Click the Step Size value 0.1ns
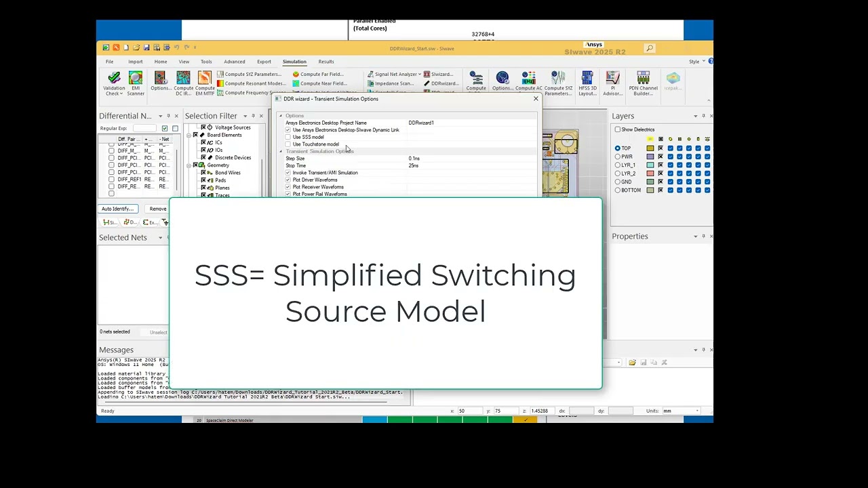 point(414,159)
